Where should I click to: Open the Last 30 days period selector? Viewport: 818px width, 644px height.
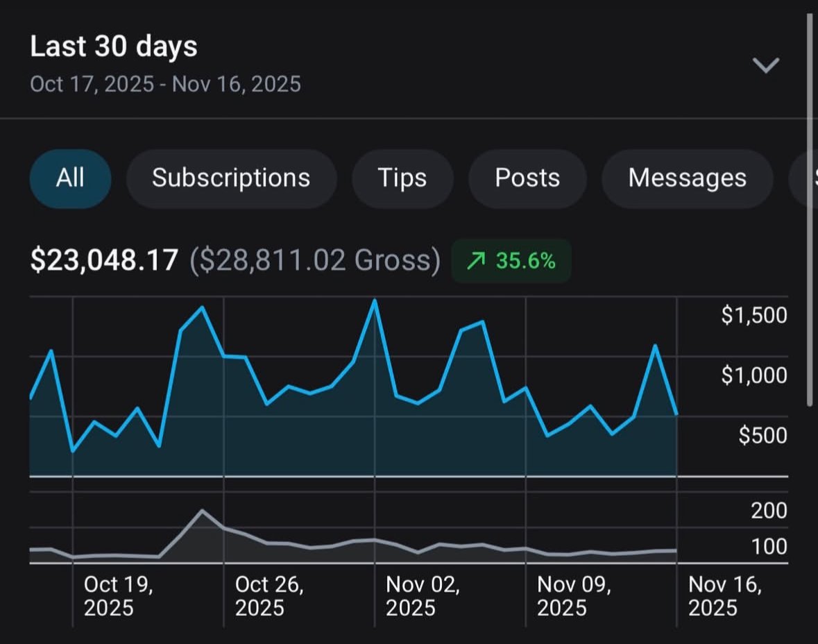(x=114, y=47)
